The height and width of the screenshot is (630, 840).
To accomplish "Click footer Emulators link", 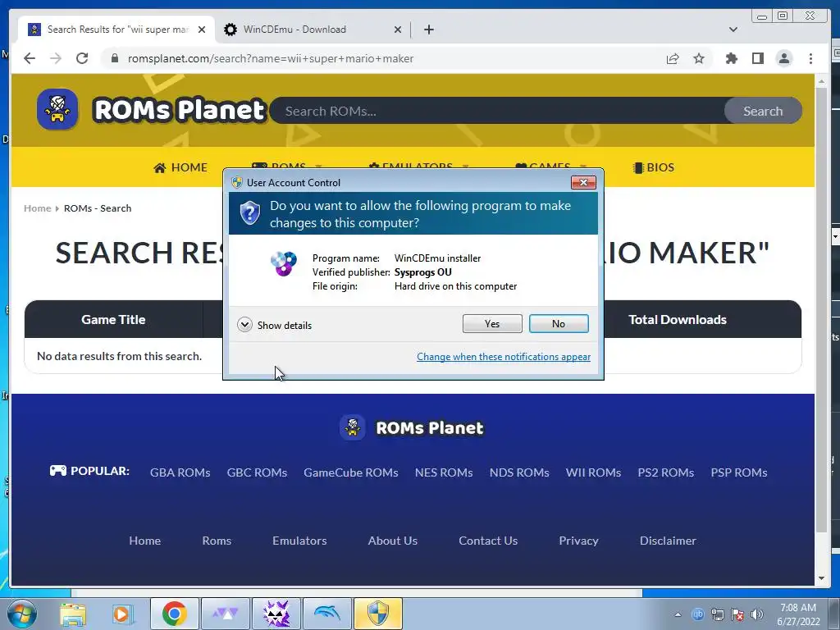I will [x=299, y=541].
